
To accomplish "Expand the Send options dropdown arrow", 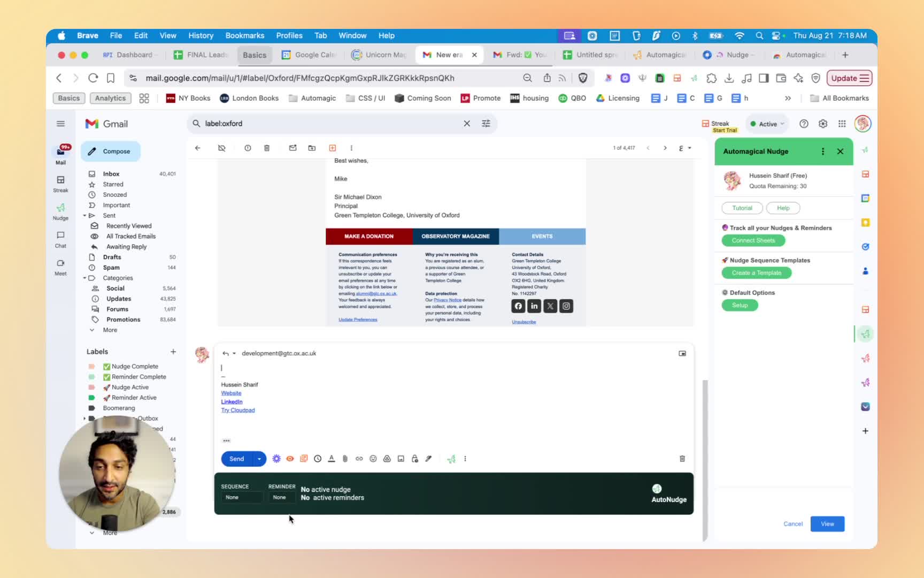I will pyautogui.click(x=259, y=459).
